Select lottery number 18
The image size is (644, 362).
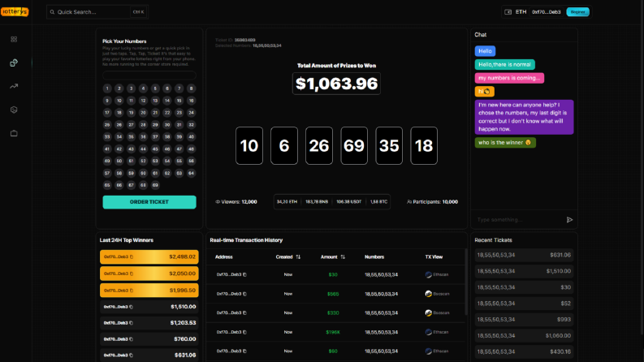click(x=119, y=113)
